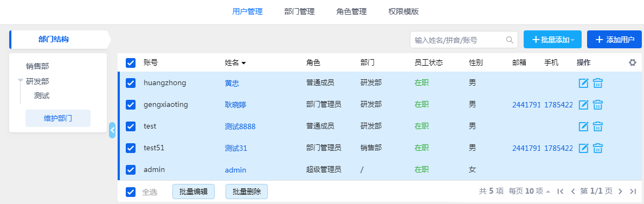
Task: Switch to the 部门管理 tab
Action: coord(299,11)
